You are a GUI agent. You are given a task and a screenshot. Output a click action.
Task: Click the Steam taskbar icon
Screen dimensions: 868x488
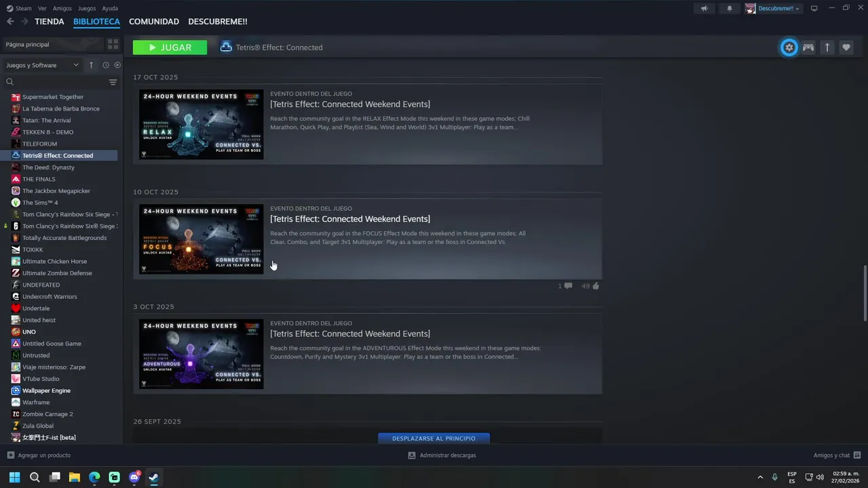(154, 477)
